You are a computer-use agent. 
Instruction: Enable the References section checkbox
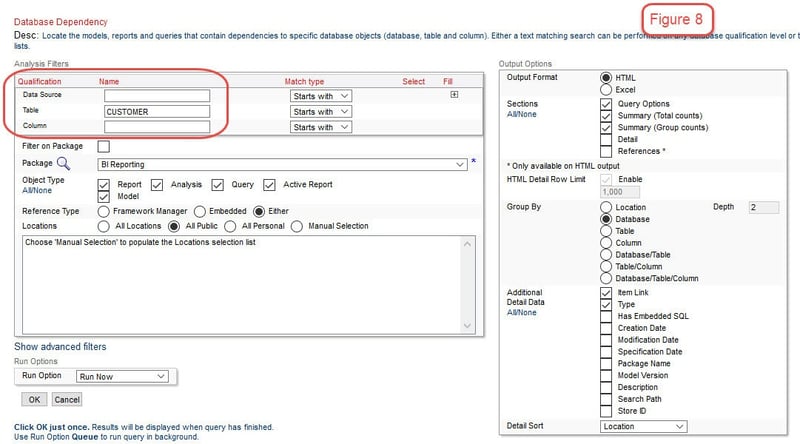[x=606, y=152]
